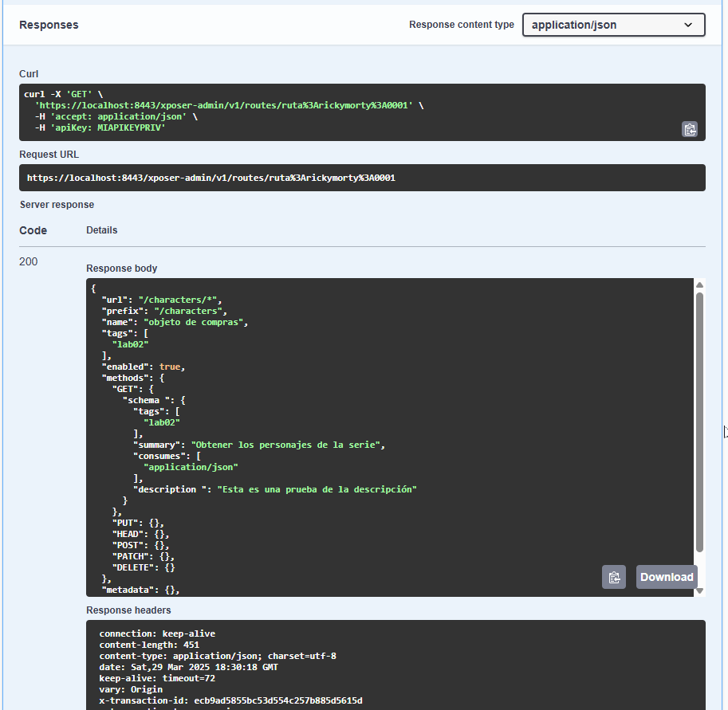Click the Request URL text box
728x710 pixels.
click(362, 178)
